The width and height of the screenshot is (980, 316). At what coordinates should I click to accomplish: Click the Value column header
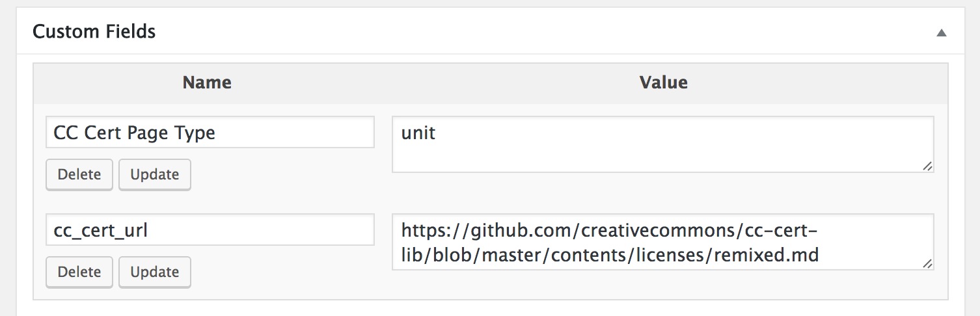(x=663, y=83)
